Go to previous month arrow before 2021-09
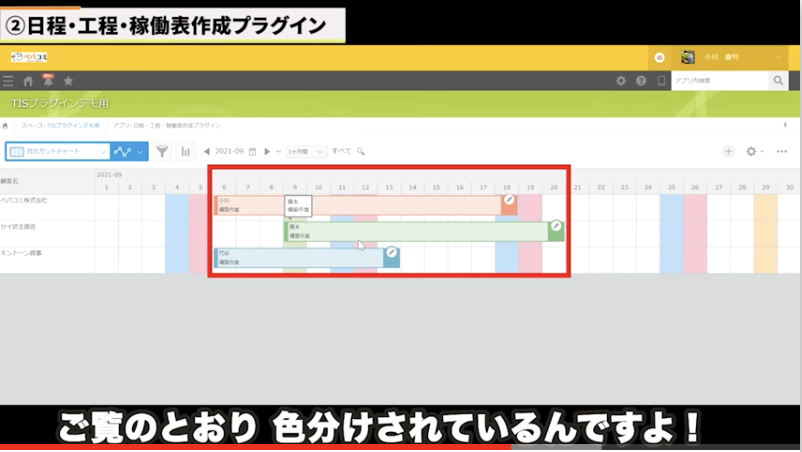Viewport: 802px width, 452px height. [207, 151]
